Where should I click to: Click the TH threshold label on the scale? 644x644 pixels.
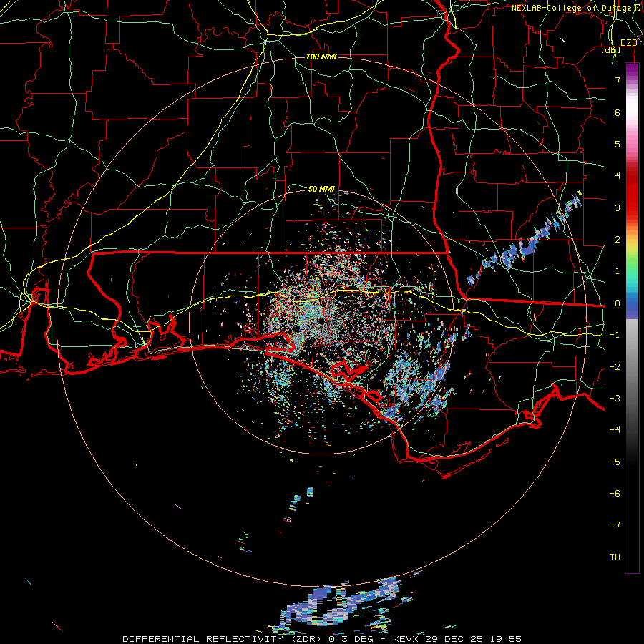(x=615, y=557)
